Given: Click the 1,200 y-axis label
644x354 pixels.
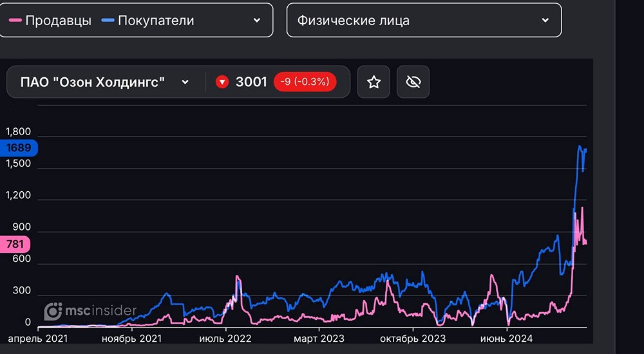Looking at the screenshot, I should tap(17, 196).
